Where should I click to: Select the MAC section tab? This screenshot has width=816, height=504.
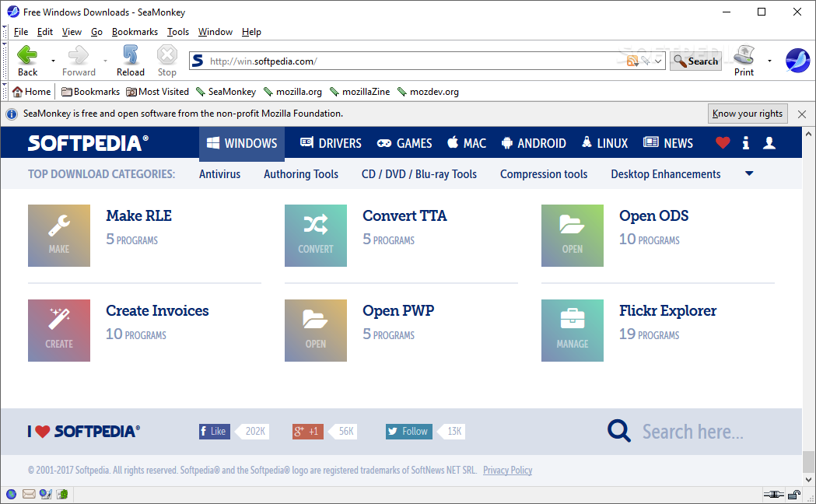tap(467, 142)
